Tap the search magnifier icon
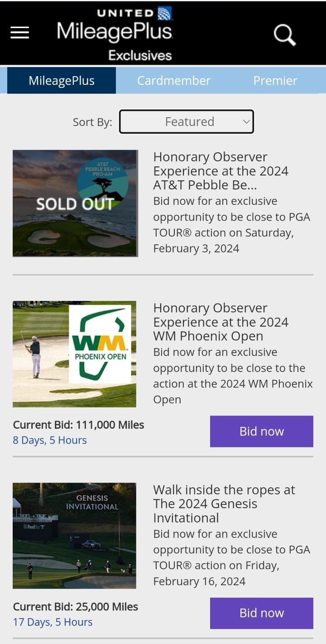The image size is (326, 644). point(285,34)
